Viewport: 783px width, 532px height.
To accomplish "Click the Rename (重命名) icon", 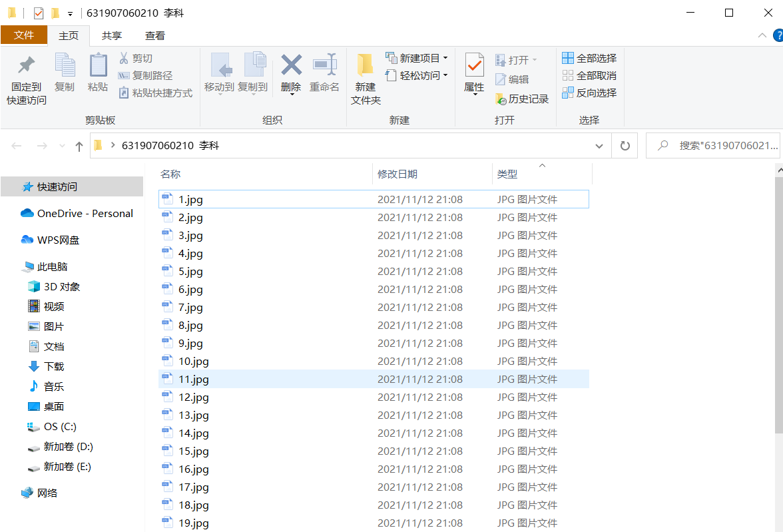I will click(325, 75).
